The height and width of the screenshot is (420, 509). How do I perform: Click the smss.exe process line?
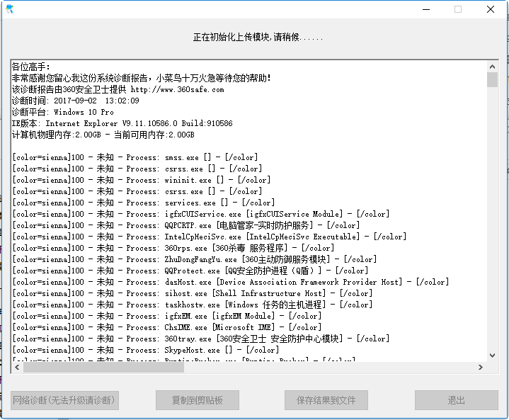click(135, 157)
